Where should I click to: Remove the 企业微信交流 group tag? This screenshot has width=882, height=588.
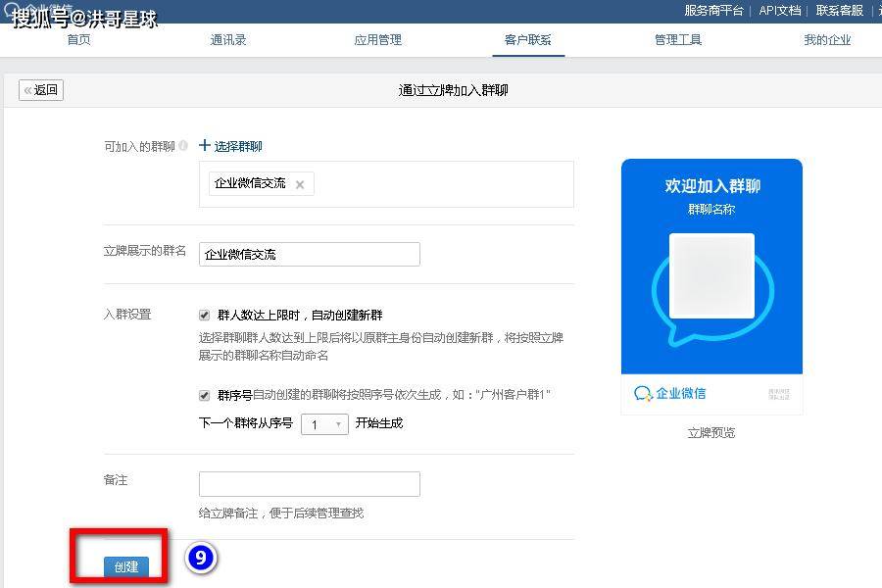pyautogui.click(x=300, y=184)
